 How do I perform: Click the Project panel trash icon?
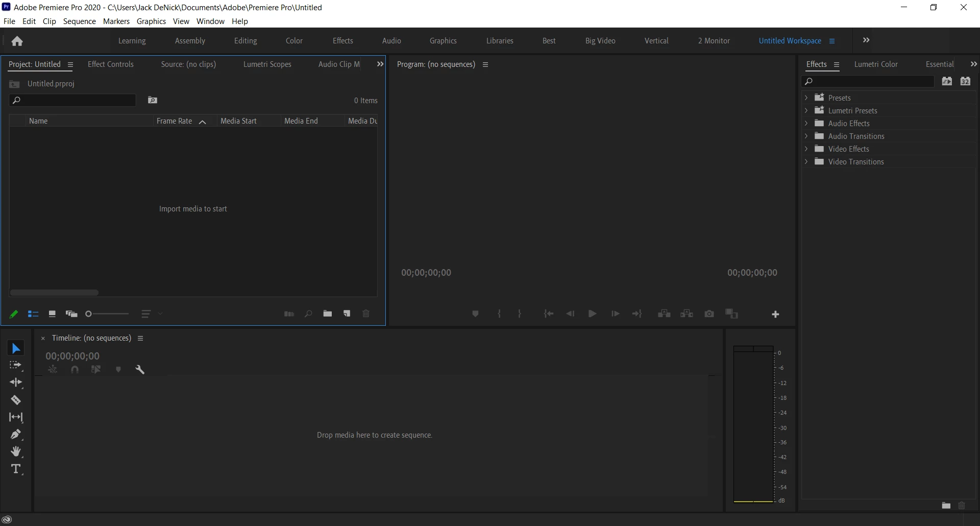[366, 314]
